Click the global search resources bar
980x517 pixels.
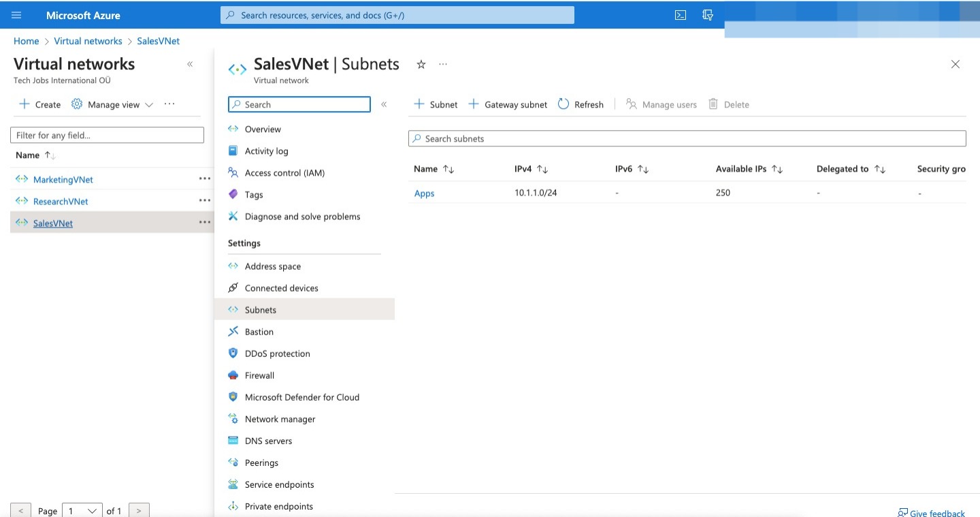coord(397,15)
